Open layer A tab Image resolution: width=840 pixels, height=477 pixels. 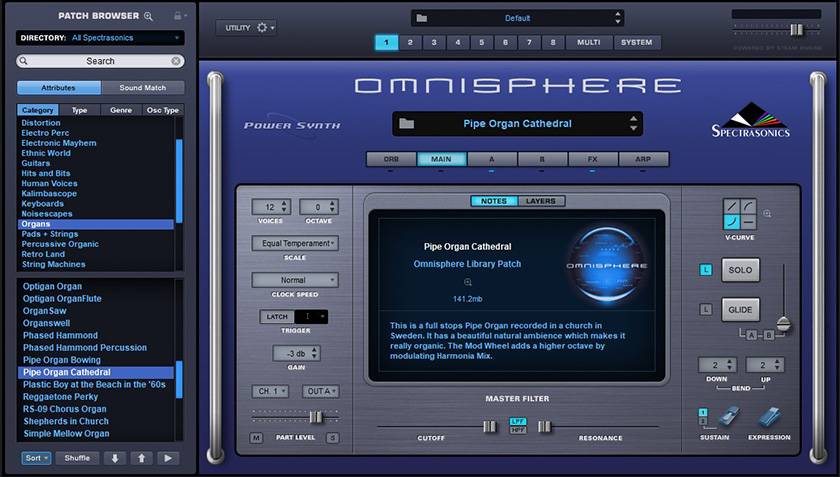492,159
